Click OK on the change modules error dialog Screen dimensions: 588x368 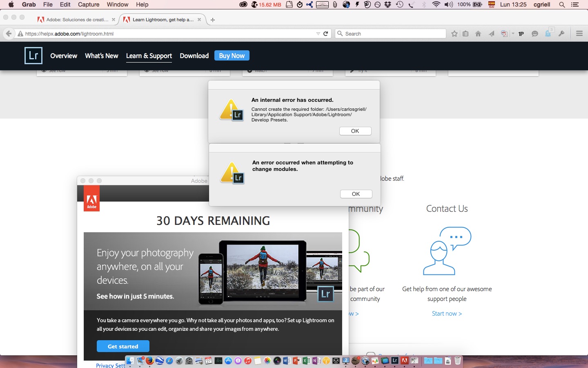(356, 194)
